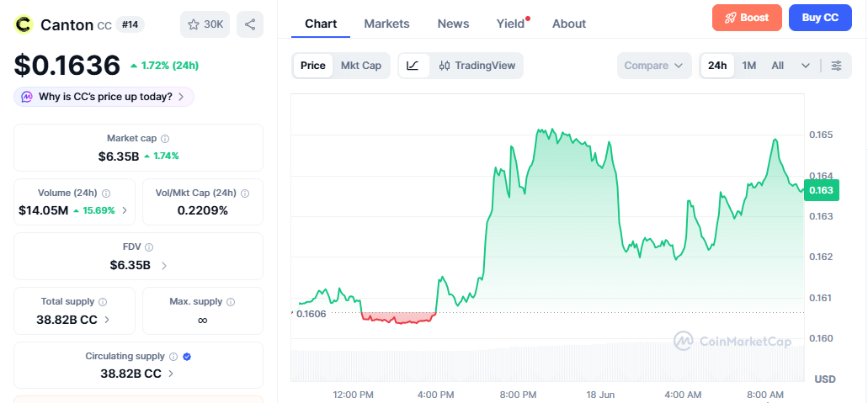This screenshot has width=868, height=403.
Task: Open the About tab
Action: click(x=569, y=24)
